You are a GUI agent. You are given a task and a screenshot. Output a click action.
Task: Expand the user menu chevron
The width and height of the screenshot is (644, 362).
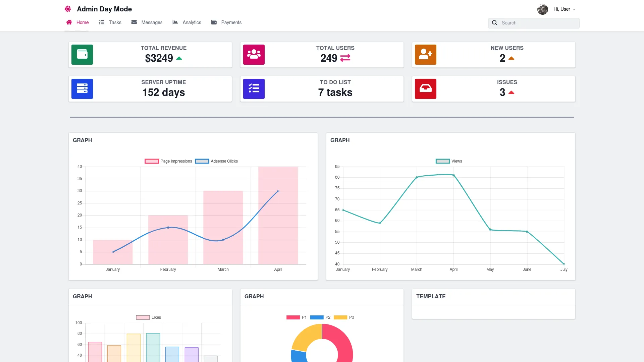pyautogui.click(x=574, y=9)
